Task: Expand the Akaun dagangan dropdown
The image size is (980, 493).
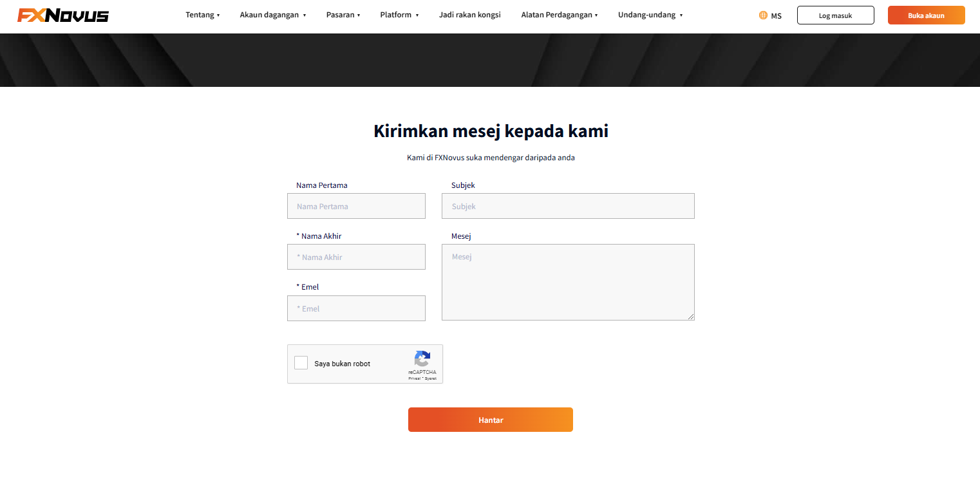Action: tap(273, 15)
